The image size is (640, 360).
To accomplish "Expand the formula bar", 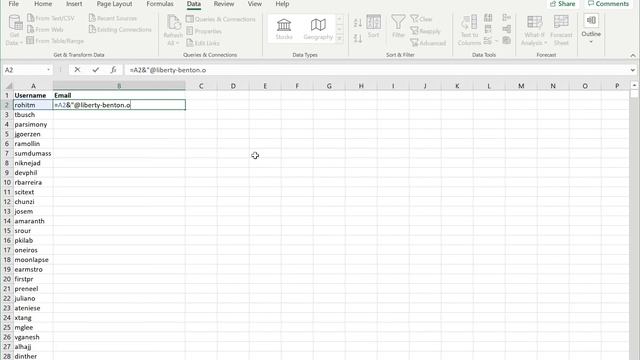I will (x=633, y=70).
